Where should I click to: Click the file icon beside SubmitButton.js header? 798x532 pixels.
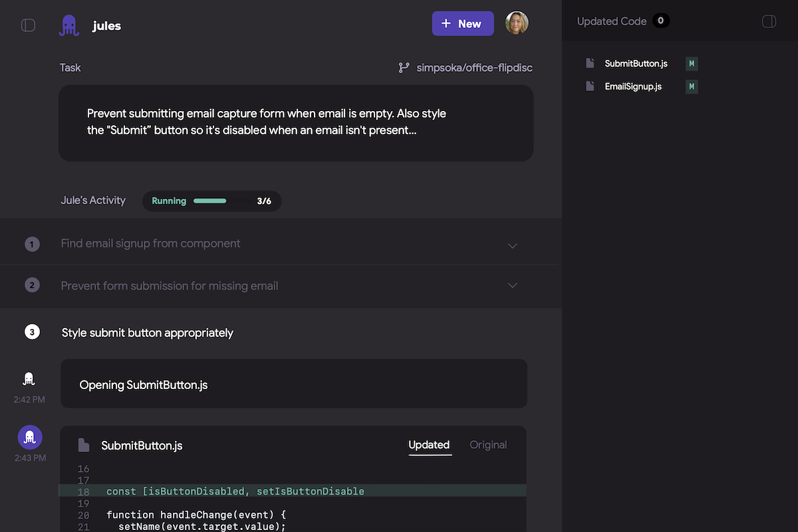pos(84,446)
